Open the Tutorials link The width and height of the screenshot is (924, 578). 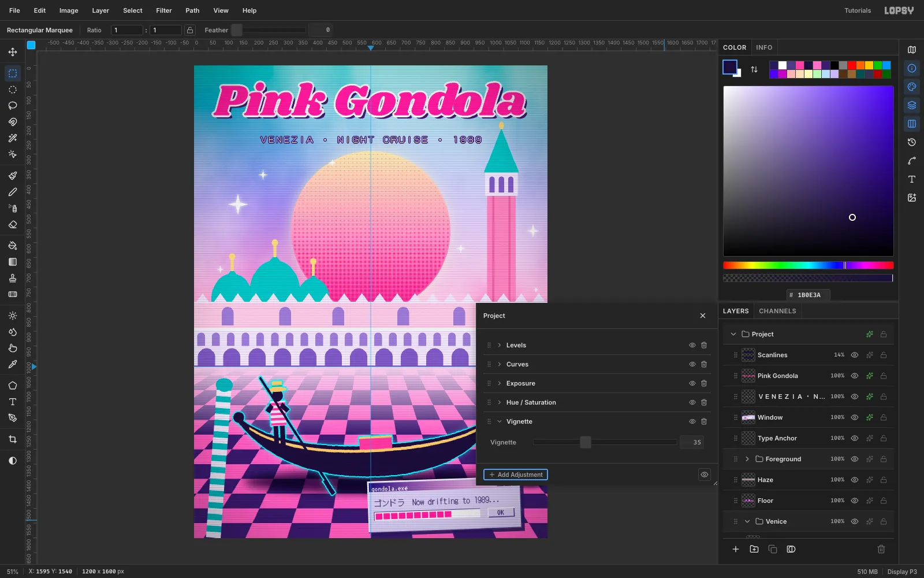coord(858,10)
